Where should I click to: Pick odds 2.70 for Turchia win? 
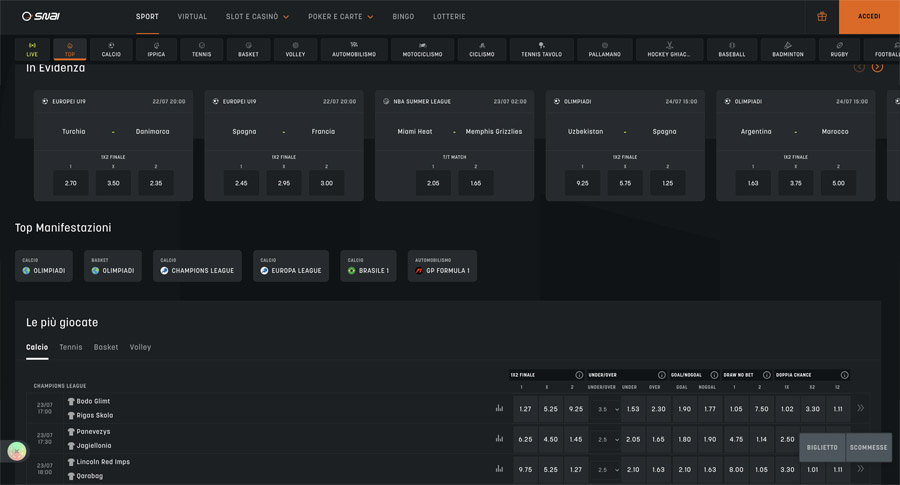71,183
